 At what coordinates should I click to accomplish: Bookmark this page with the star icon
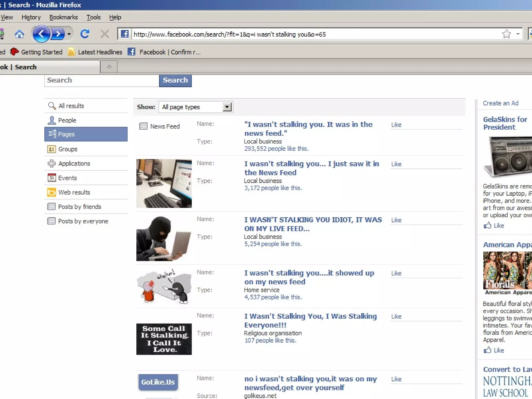click(506, 34)
